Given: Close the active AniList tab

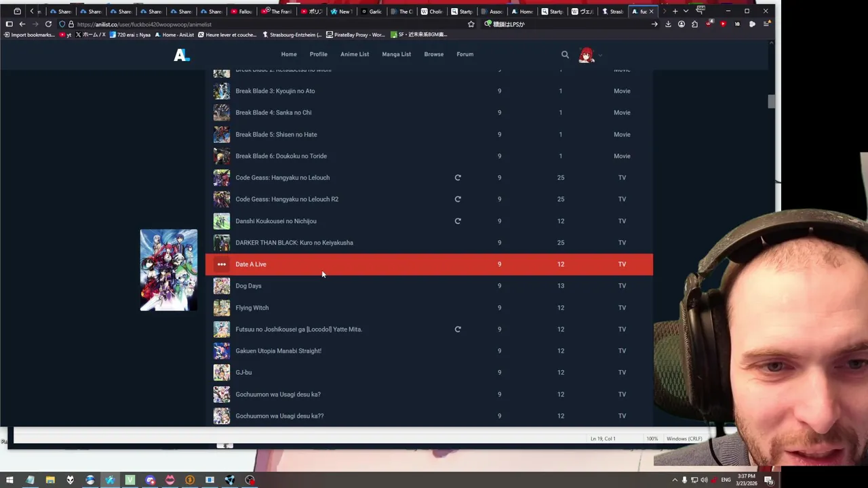Looking at the screenshot, I should click(652, 12).
